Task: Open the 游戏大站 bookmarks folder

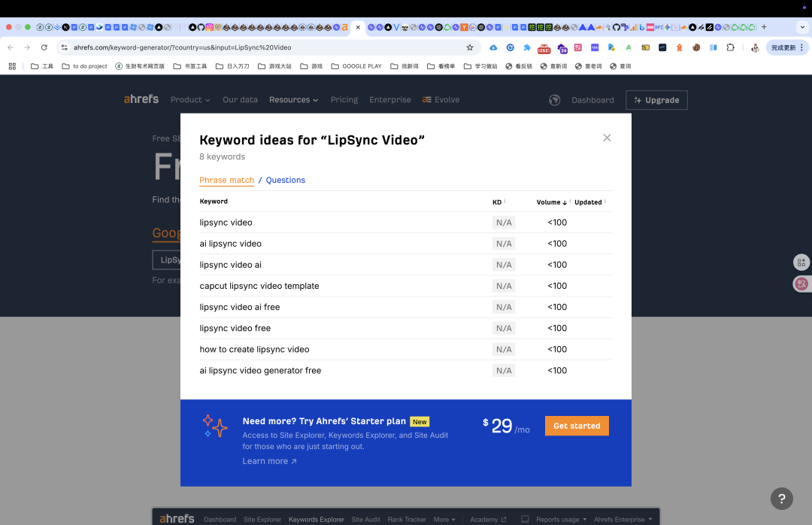Action: click(274, 66)
